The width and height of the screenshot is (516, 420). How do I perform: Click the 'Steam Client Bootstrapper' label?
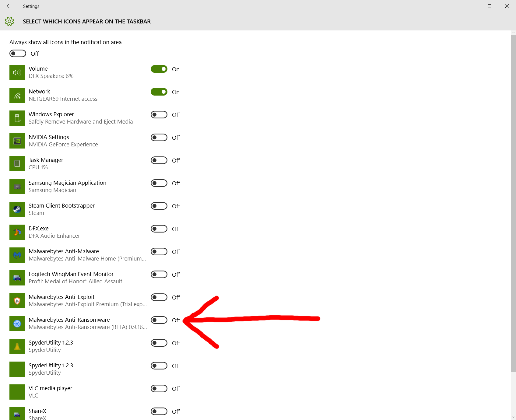click(61, 206)
